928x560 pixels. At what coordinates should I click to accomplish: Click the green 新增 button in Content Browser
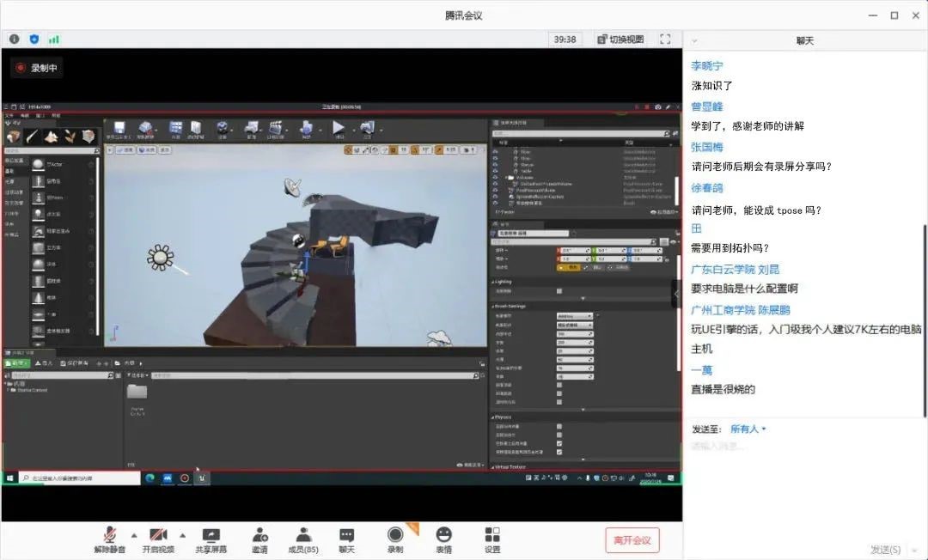(16, 363)
